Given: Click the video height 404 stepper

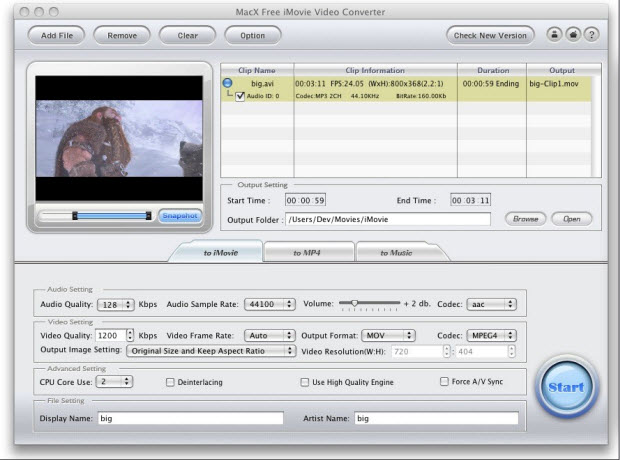Looking at the screenshot, I should (512, 351).
